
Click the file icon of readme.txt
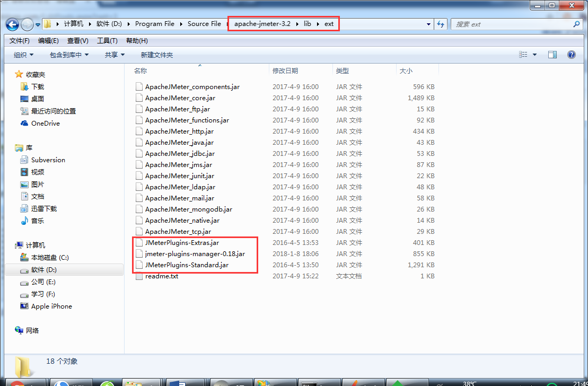[x=139, y=276]
